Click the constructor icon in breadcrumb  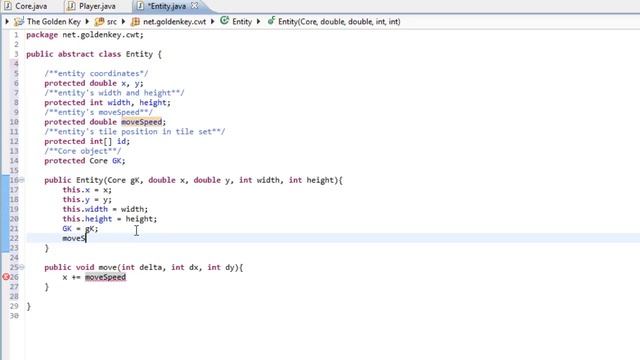[x=271, y=21]
